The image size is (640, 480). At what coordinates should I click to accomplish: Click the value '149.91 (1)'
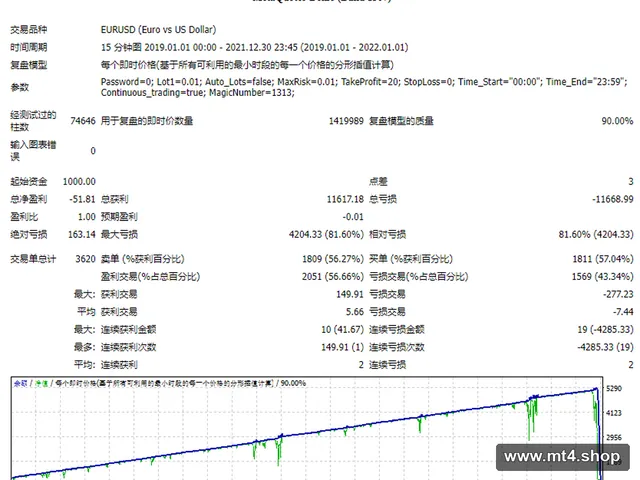pyautogui.click(x=342, y=347)
